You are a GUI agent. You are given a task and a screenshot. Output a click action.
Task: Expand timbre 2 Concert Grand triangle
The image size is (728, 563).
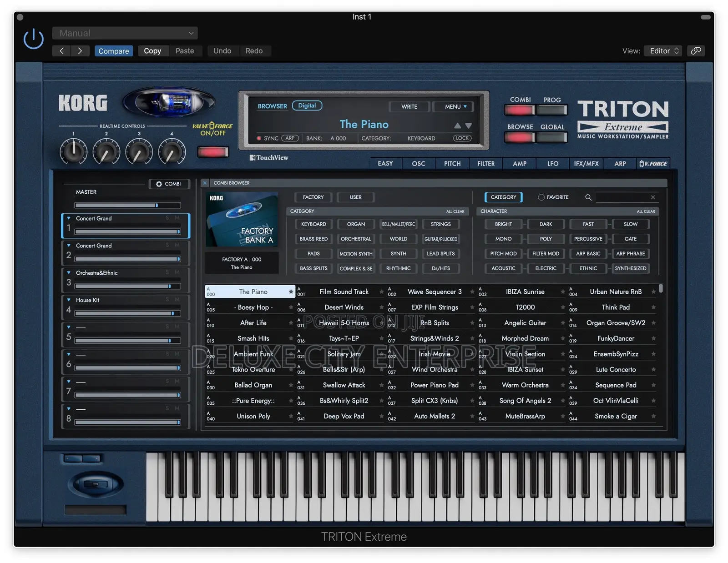point(69,246)
